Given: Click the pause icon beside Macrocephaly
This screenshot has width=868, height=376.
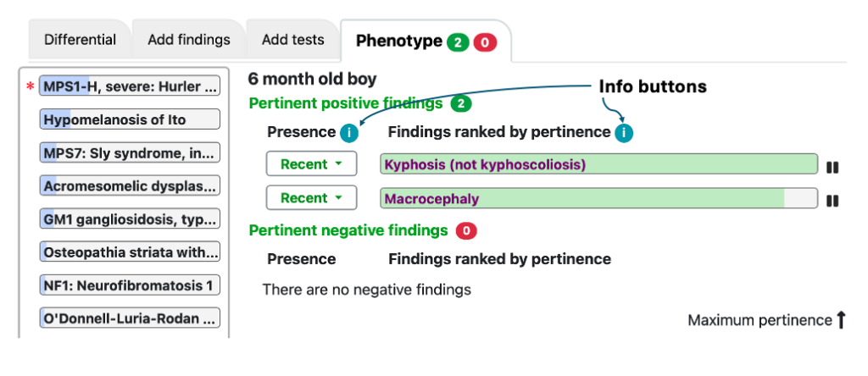Looking at the screenshot, I should [x=832, y=201].
